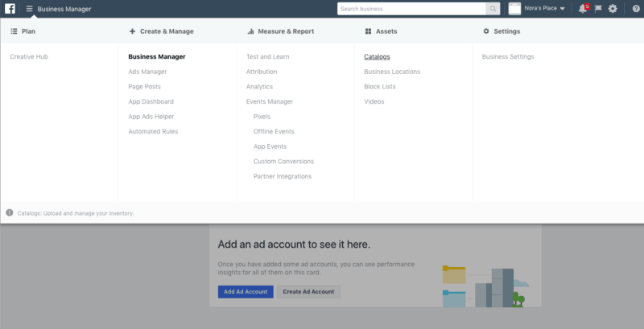This screenshot has height=329, width=644.
Task: Open Test and Learn
Action: point(268,56)
